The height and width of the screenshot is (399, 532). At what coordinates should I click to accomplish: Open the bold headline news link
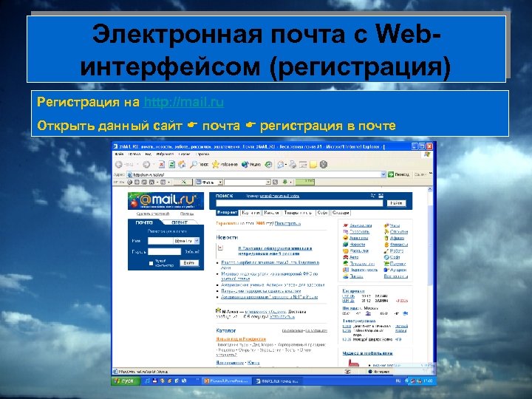click(275, 251)
